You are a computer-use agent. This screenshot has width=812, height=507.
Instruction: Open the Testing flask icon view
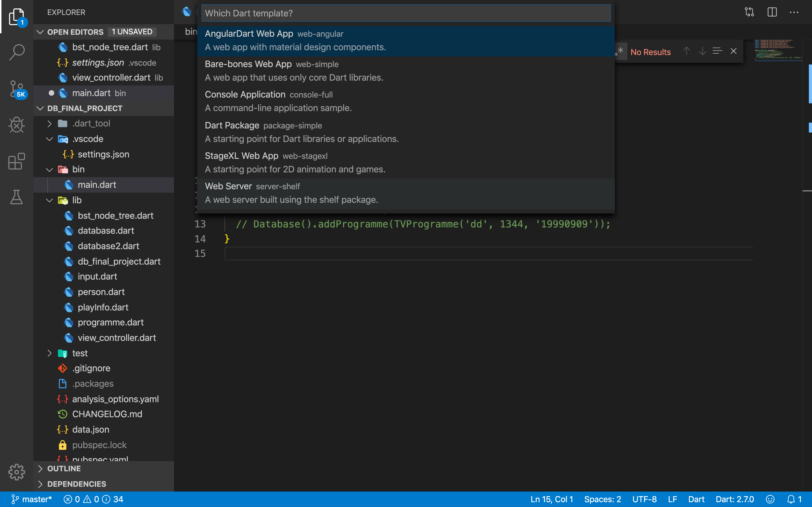pyautogui.click(x=16, y=197)
